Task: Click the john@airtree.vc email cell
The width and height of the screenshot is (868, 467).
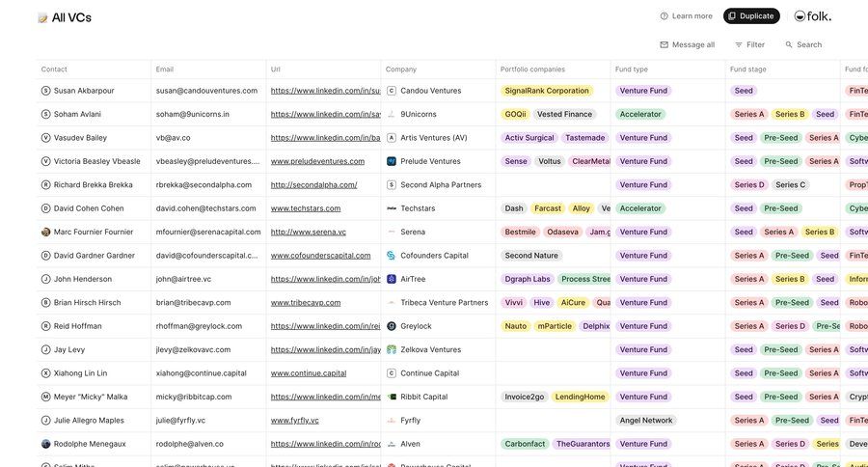Action: pos(183,279)
